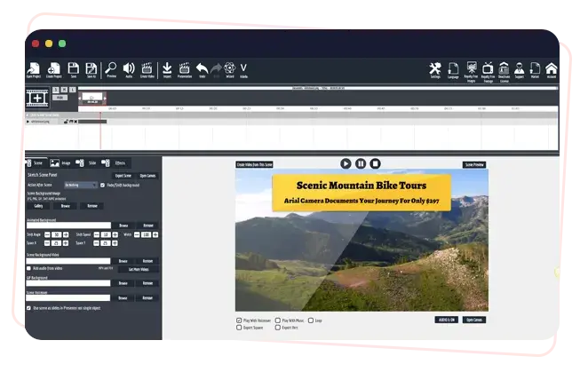The height and width of the screenshot is (372, 588).
Task: Open the Language document icon
Action: click(453, 70)
